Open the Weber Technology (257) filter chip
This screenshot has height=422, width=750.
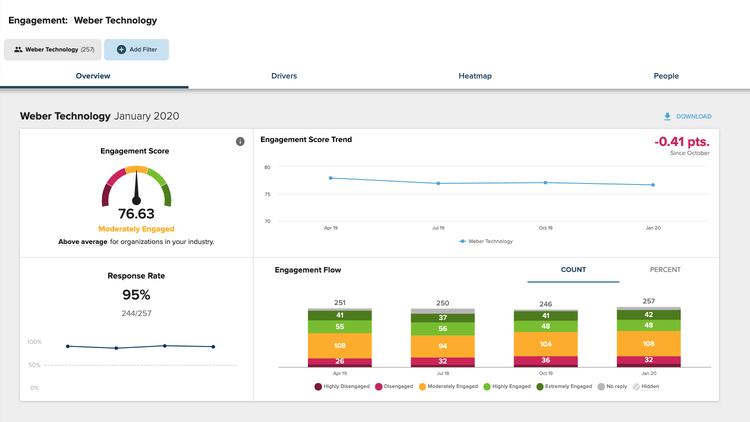point(53,49)
